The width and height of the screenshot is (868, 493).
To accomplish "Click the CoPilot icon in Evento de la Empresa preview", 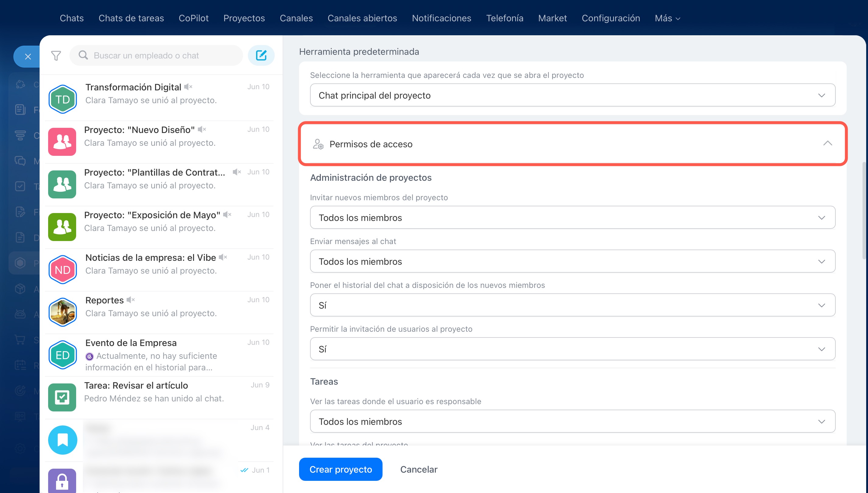I will tap(90, 356).
